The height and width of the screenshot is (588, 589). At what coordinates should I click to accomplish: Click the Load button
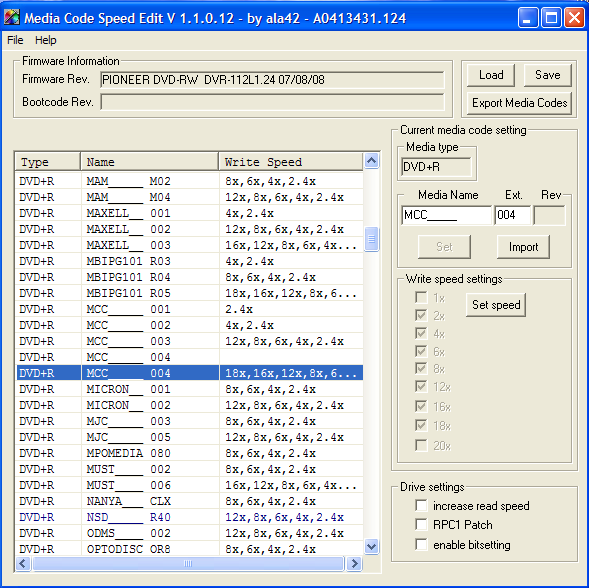pyautogui.click(x=491, y=75)
